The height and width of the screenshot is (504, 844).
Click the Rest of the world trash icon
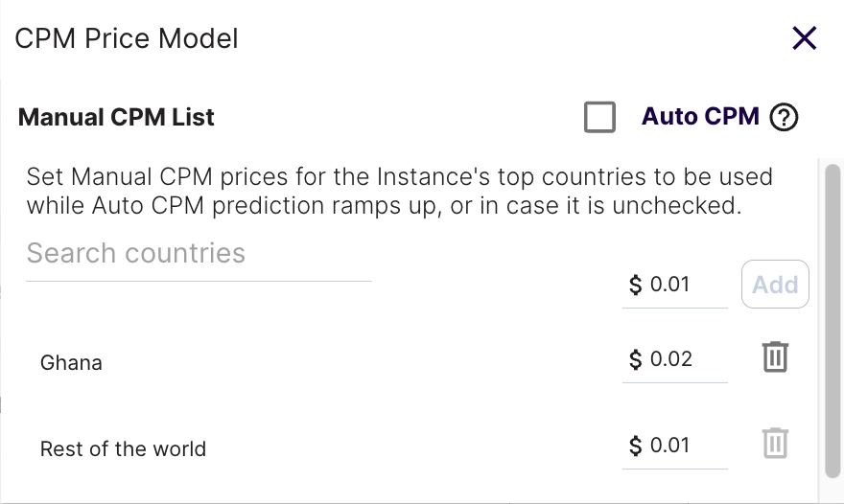coord(776,444)
